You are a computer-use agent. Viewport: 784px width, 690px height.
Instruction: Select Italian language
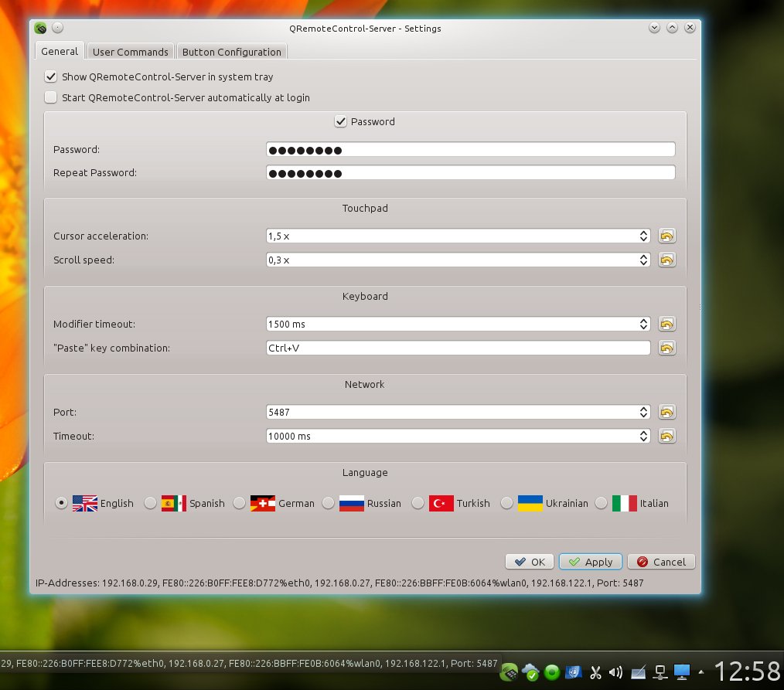coord(601,503)
